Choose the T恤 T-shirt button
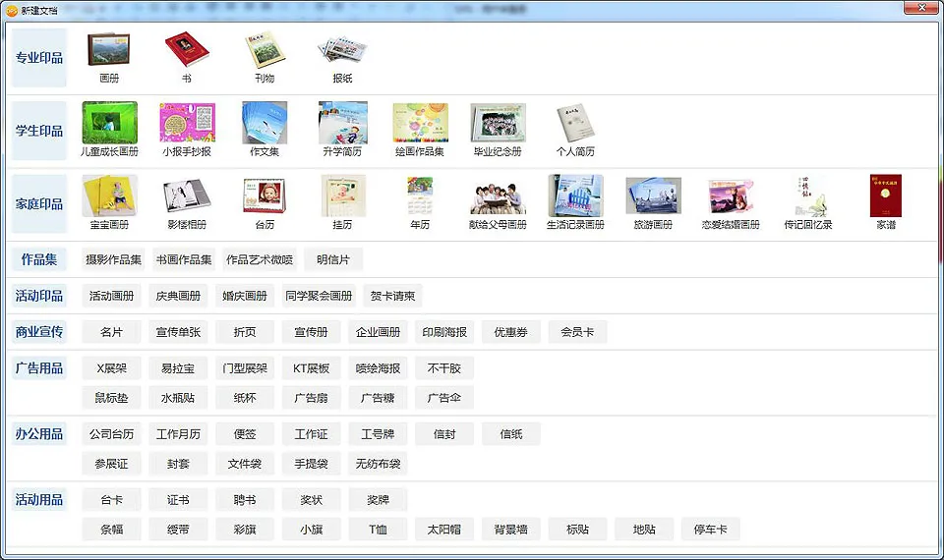Screen dimensions: 944x560 [378, 530]
